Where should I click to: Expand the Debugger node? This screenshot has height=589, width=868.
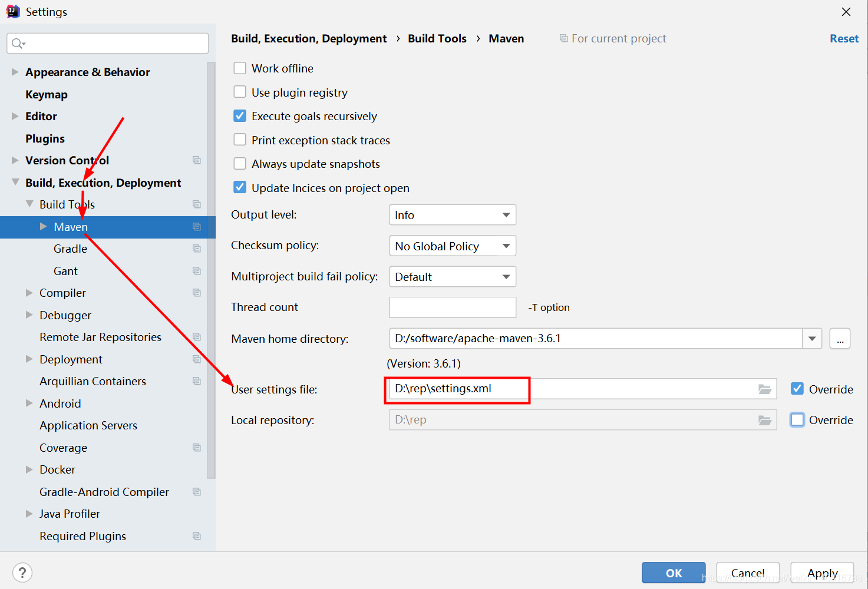(x=29, y=315)
